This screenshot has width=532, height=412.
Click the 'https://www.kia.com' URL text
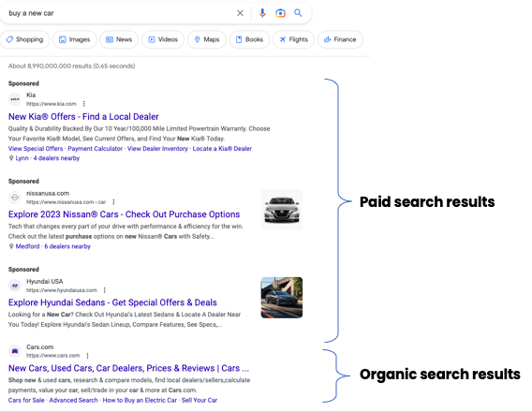(52, 104)
